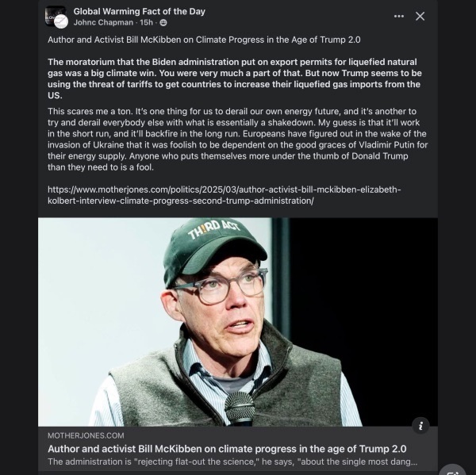Click the floating new message compose icon
Screen dimensions: 476x475
(455, 469)
